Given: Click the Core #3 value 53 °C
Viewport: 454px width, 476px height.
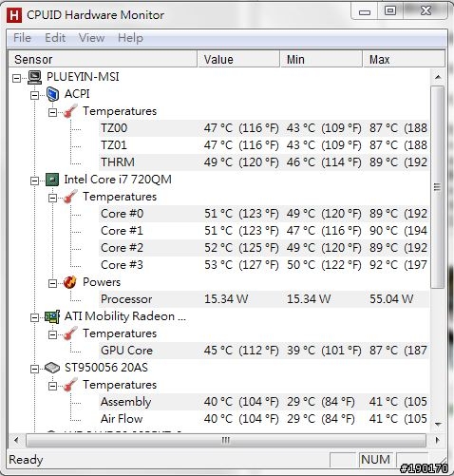Looking at the screenshot, I should pyautogui.click(x=218, y=265).
